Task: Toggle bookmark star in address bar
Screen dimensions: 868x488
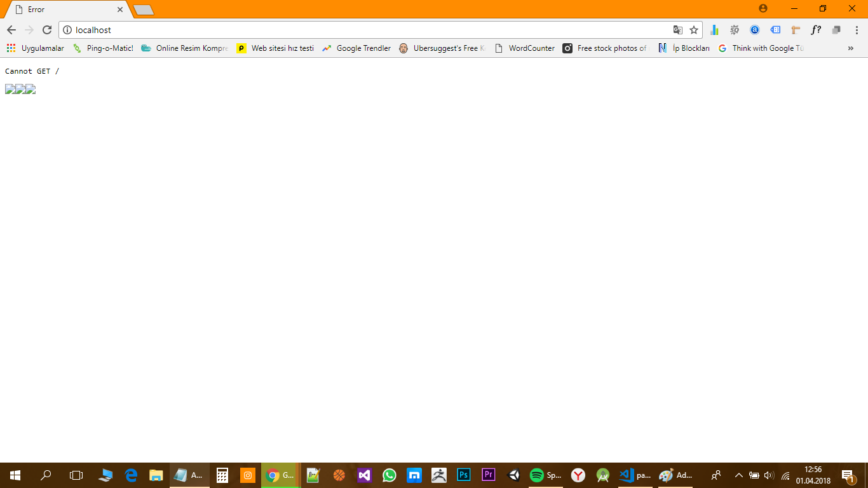Action: click(x=693, y=29)
